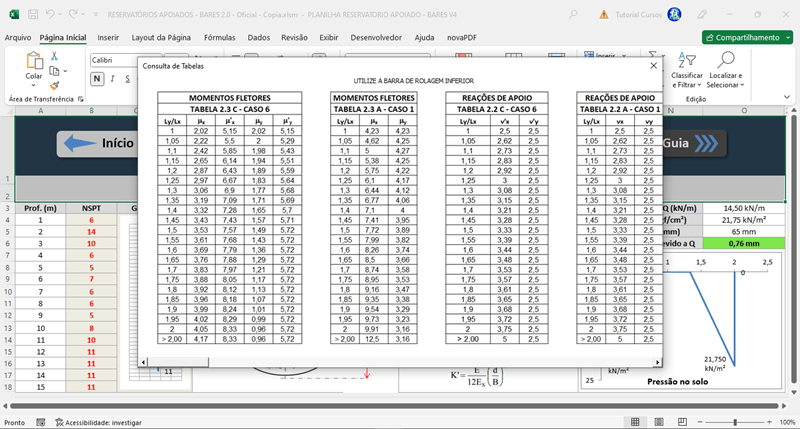800x429 pixels.
Task: Click the zoom slider handle
Action: pyautogui.click(x=735, y=422)
